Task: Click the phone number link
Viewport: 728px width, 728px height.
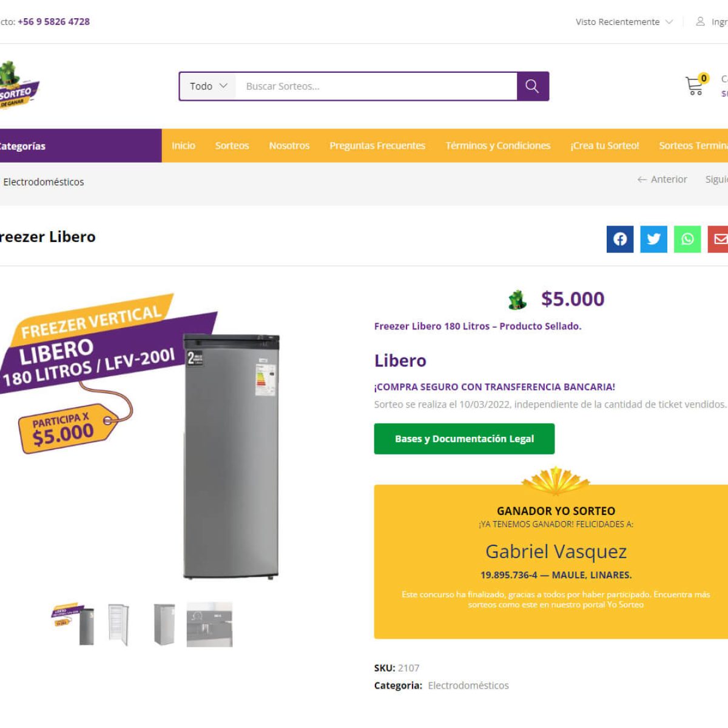Action: (53, 21)
